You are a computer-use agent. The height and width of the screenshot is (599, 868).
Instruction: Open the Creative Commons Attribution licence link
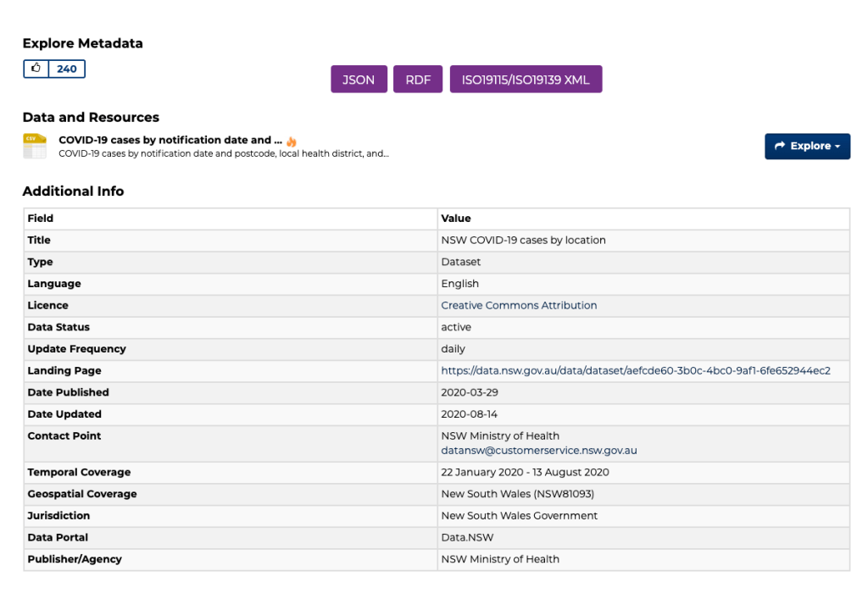click(519, 305)
